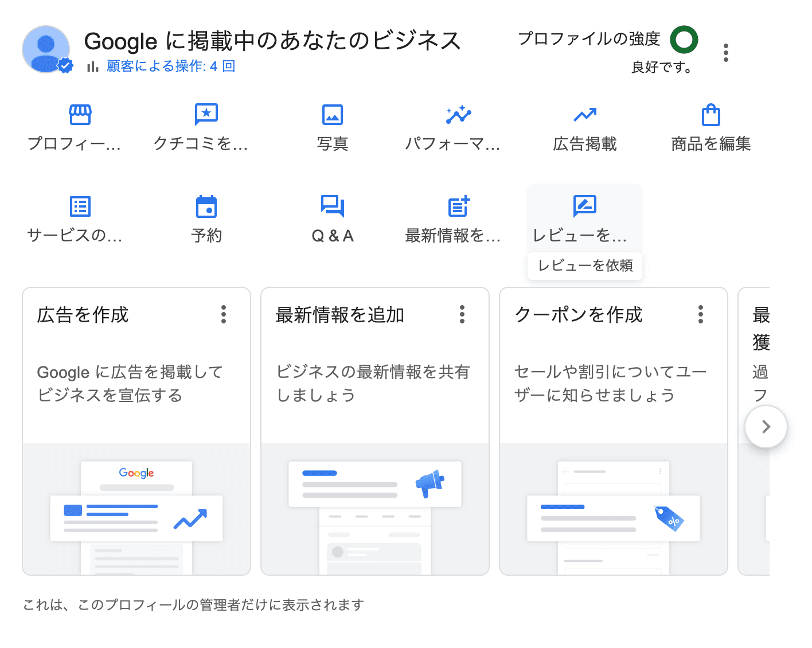Click the プロファイルの強度 green ring indicator
The image size is (812, 648).
tap(684, 40)
